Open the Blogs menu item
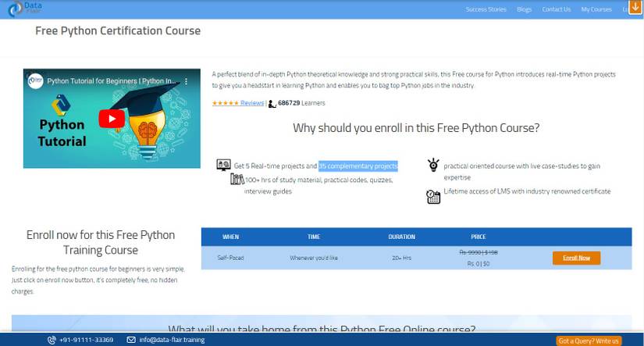 [x=524, y=9]
